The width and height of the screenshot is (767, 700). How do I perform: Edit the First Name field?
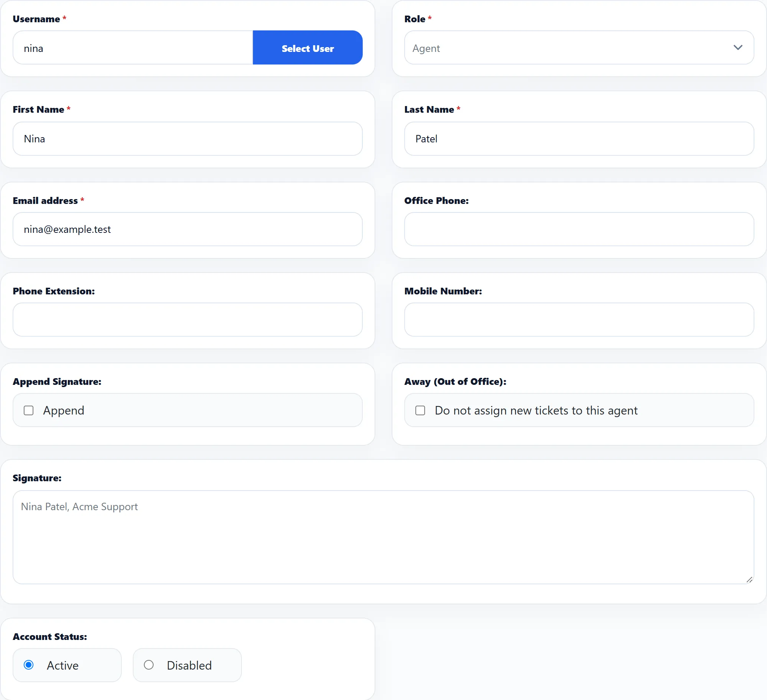tap(188, 139)
